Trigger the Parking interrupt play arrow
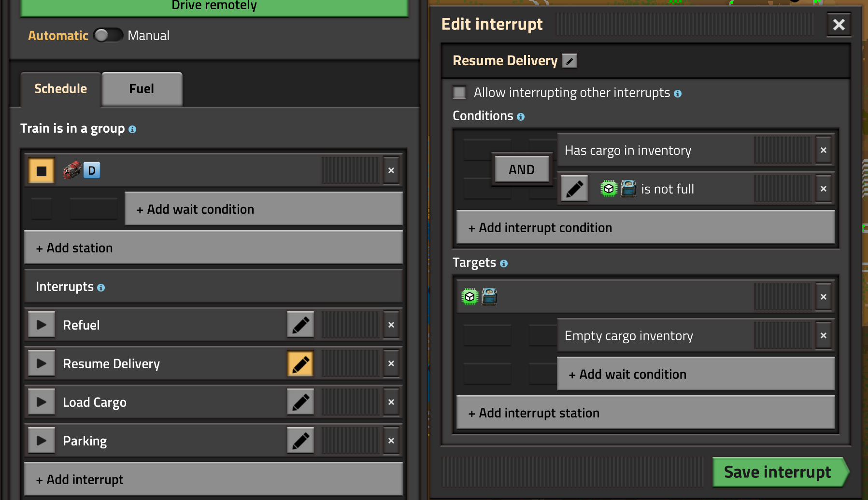The height and width of the screenshot is (500, 868). 42,441
